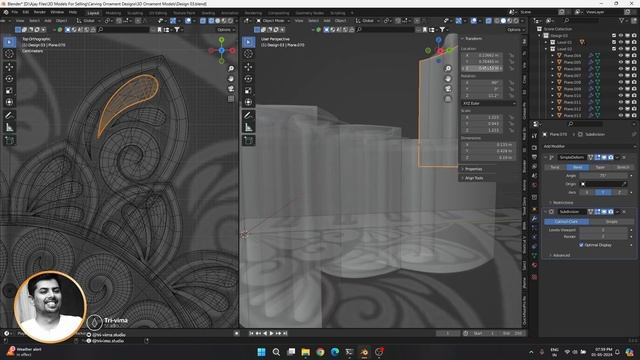The height and width of the screenshot is (360, 640).
Task: Click the Levels Viewport value field
Action: 603,230
